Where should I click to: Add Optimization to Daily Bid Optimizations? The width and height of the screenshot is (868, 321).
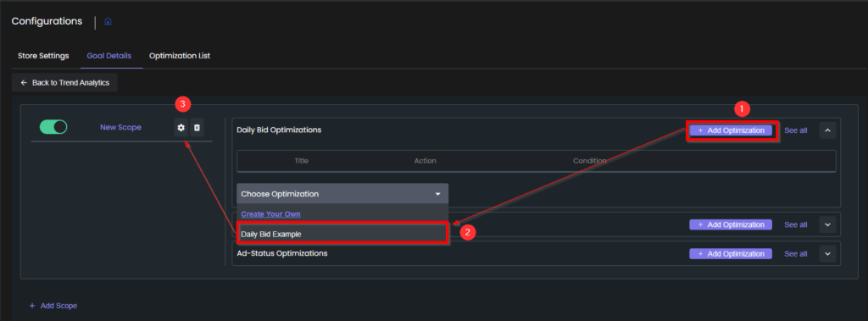(731, 130)
